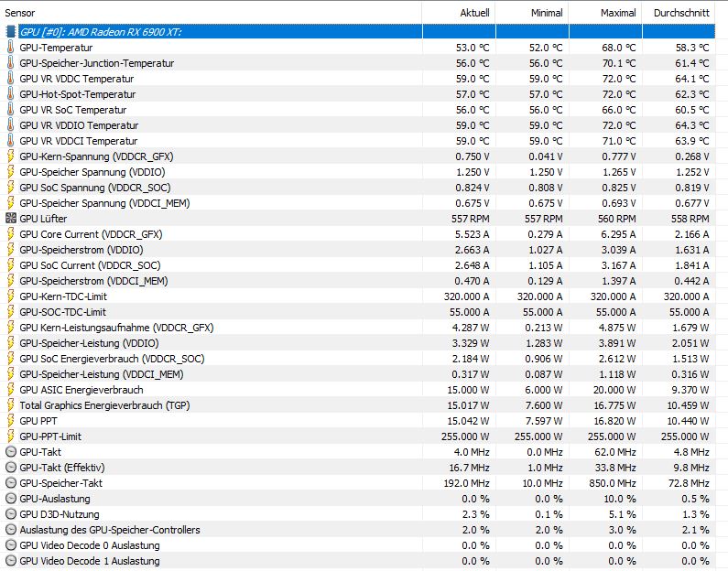The height and width of the screenshot is (571, 728).
Task: Click lightning icon beside GPU-Kern-TDC-Limit
Action: (11, 296)
